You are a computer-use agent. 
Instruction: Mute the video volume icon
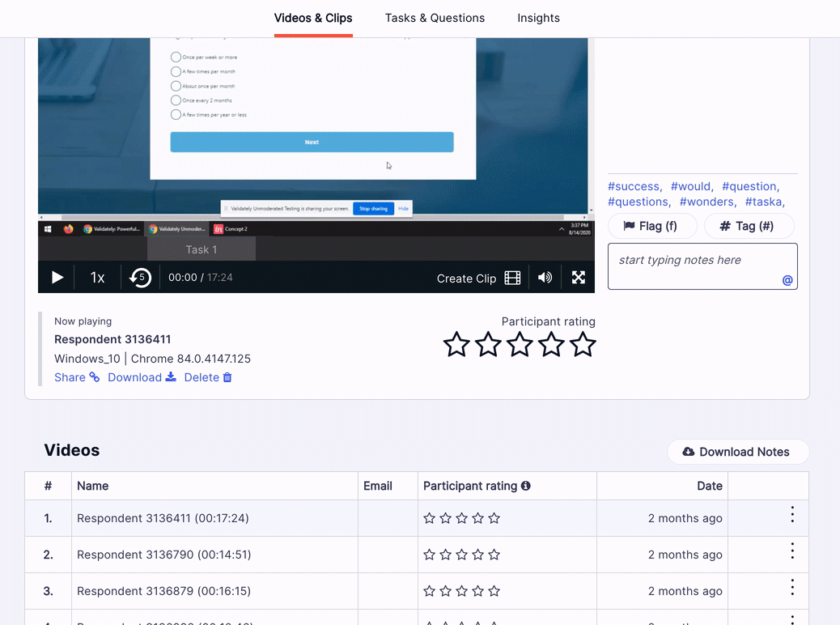(545, 278)
